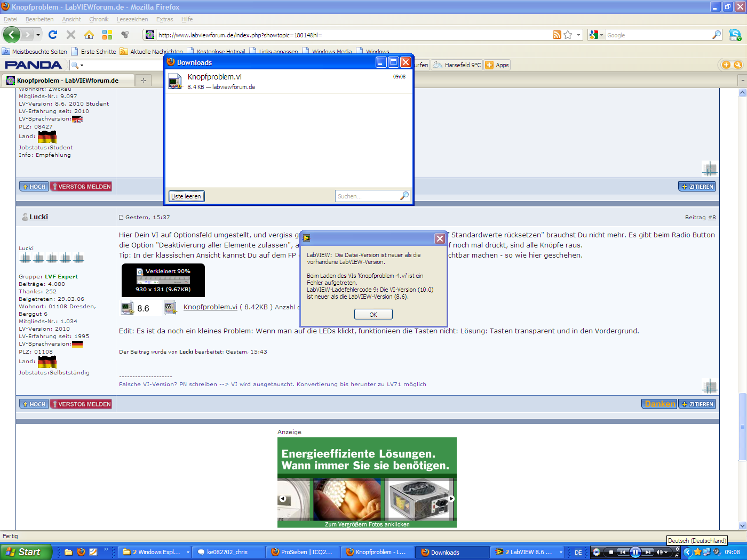Close the LabVIEW error dialog with X
The width and height of the screenshot is (747, 560).
pyautogui.click(x=440, y=238)
